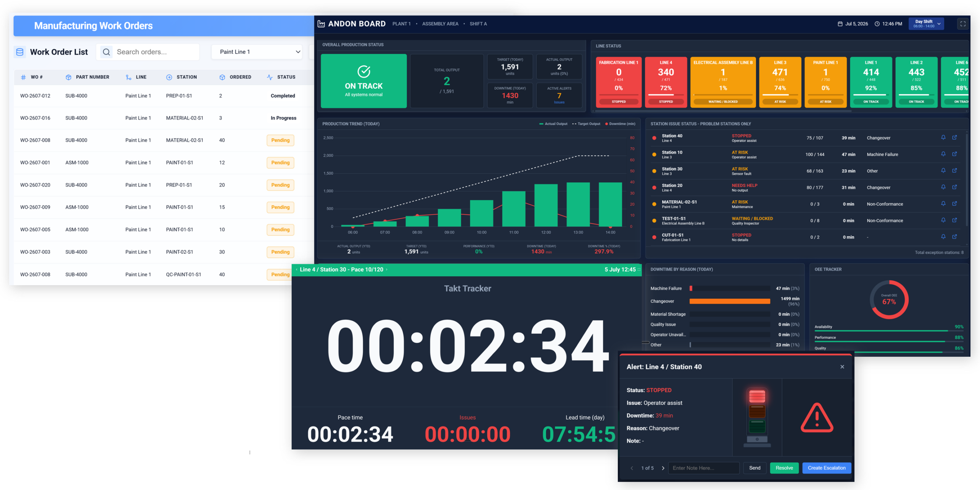980x490 pixels.
Task: Open external link icon for Station 20 row
Action: 955,187
